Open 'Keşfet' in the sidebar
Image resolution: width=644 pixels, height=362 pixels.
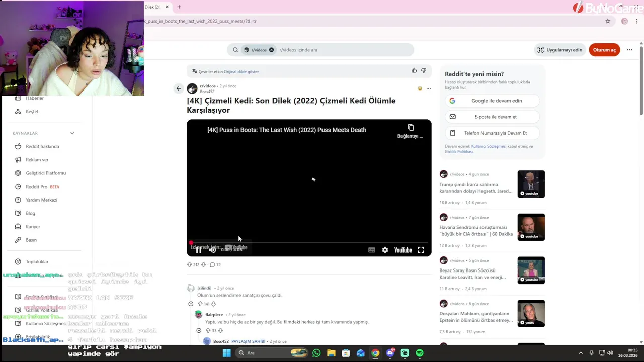tap(32, 111)
